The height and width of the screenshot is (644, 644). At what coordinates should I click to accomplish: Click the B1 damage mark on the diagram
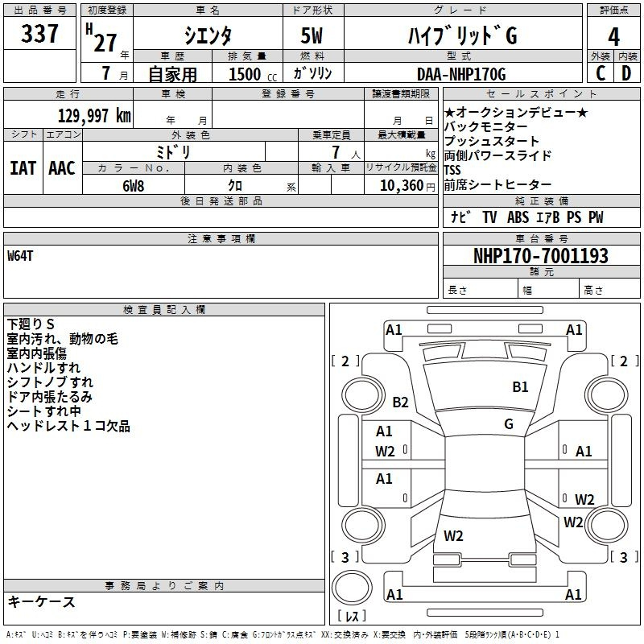520,387
